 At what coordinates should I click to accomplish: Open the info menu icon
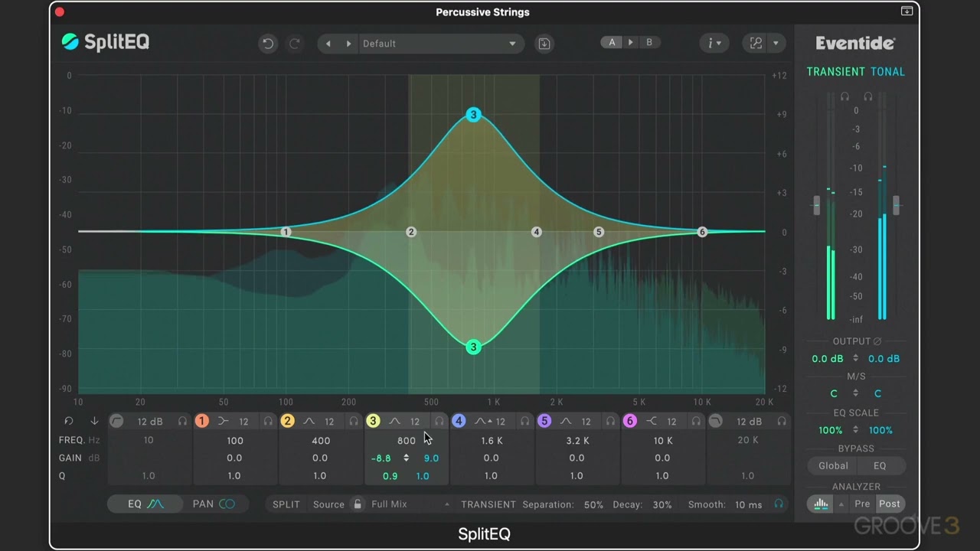714,43
